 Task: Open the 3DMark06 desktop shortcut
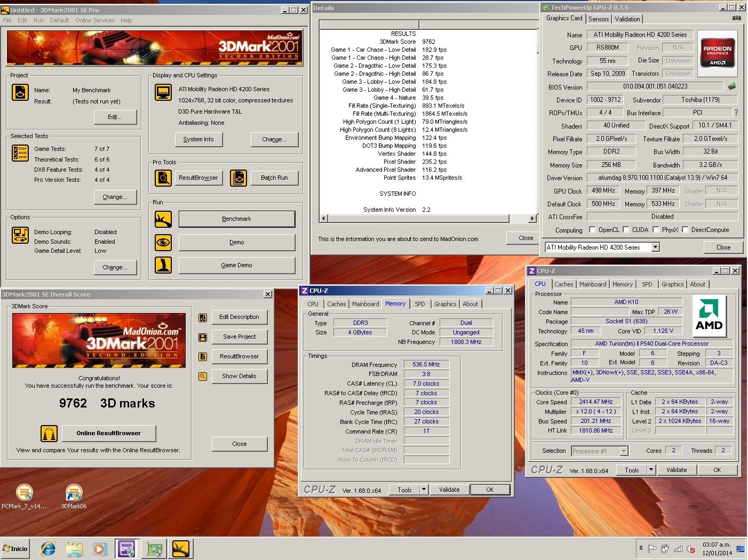point(74,497)
